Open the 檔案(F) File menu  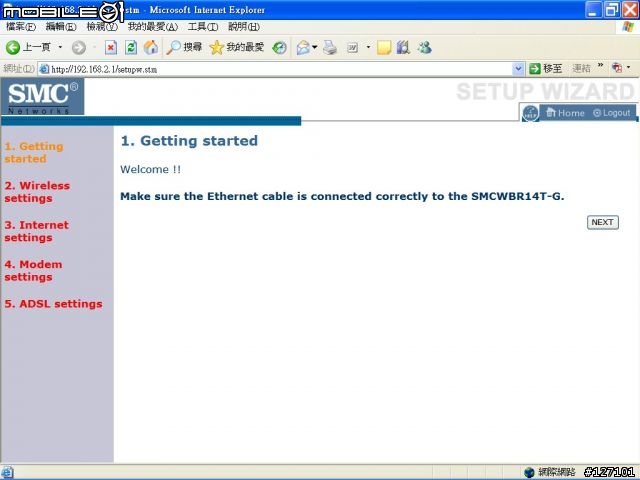tap(21, 27)
